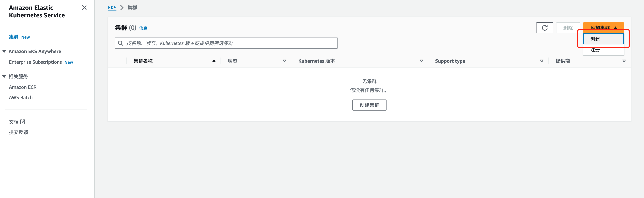The height and width of the screenshot is (198, 644).
Task: Select 创建 from the dropdown menu
Action: [603, 39]
